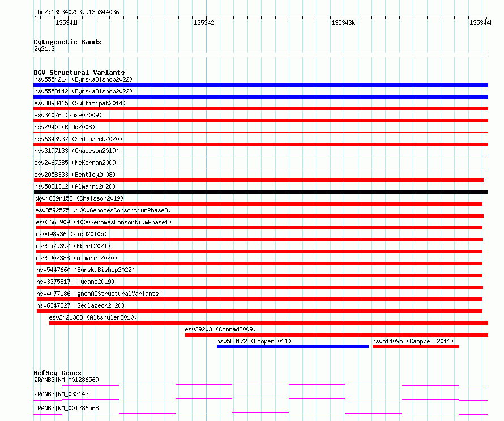Screen dimensions: 504x421
Task: Click the chr2:135340753..135344036 coordinate label
Action: pyautogui.click(x=76, y=12)
